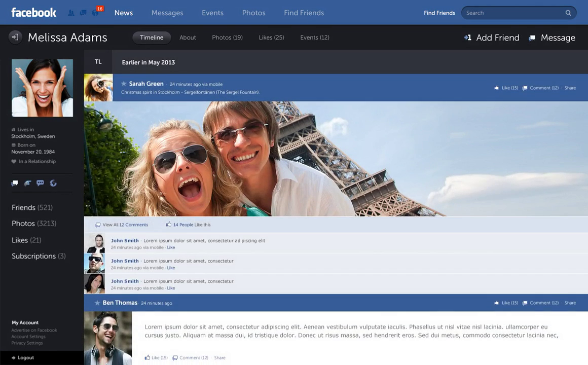Image resolution: width=588 pixels, height=365 pixels.
Task: Toggle the star on Ben Thomas's post
Action: pyautogui.click(x=97, y=303)
